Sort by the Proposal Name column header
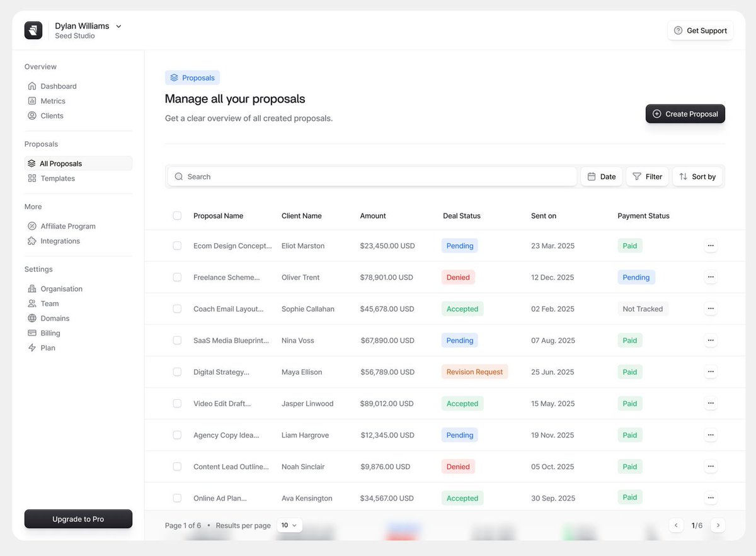Image resolution: width=756 pixels, height=556 pixels. [218, 216]
